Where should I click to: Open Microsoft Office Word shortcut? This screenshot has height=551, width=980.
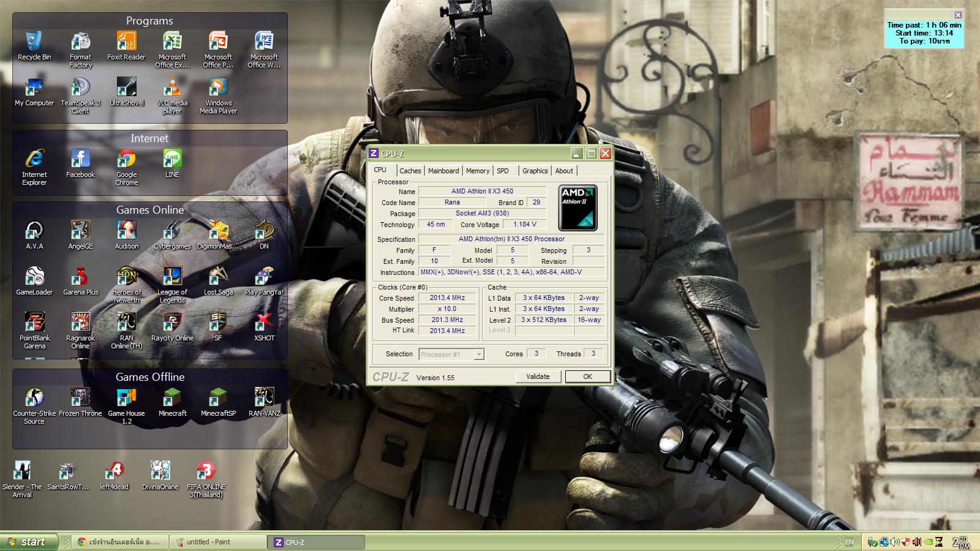coord(264,50)
